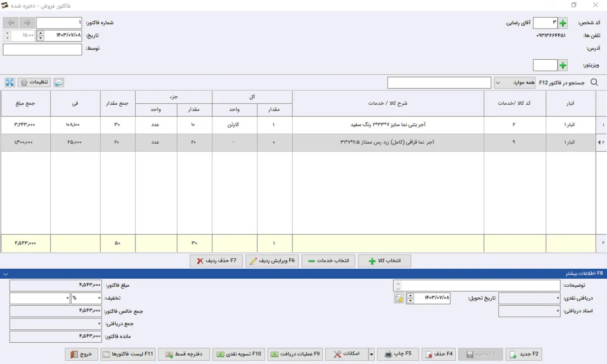Click the دریافتی نقدی amount field
Screen dimensions: 607x364
click(x=529, y=298)
